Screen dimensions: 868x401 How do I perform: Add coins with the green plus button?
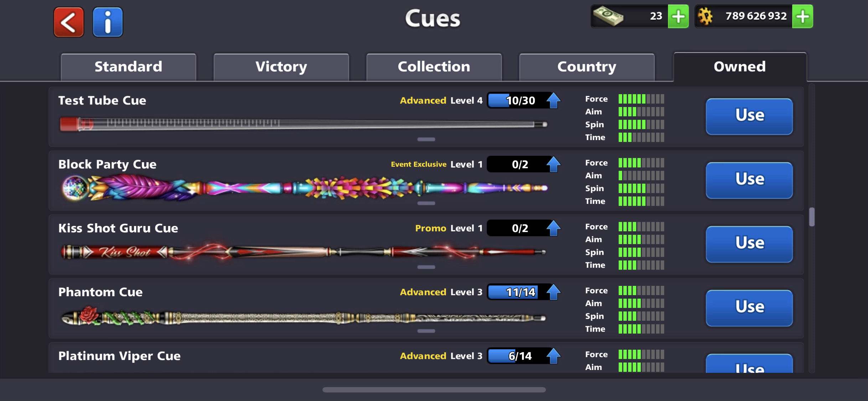pos(802,16)
